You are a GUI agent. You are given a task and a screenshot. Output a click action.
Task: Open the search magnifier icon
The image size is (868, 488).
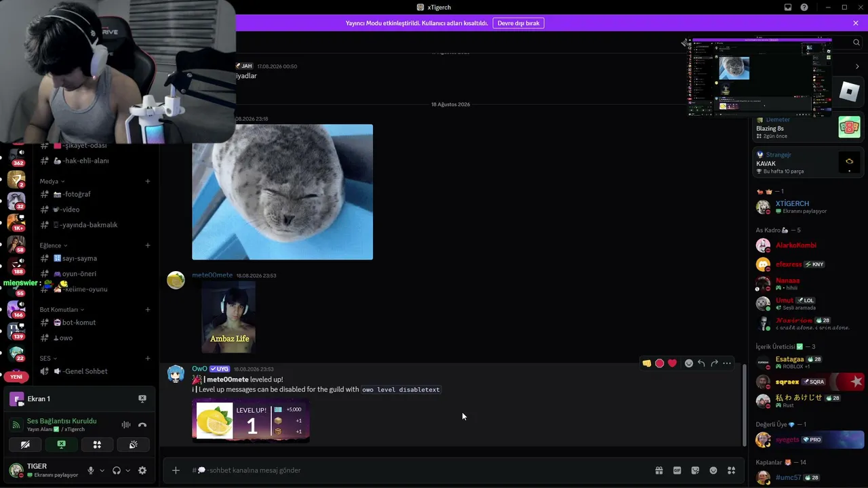[856, 42]
